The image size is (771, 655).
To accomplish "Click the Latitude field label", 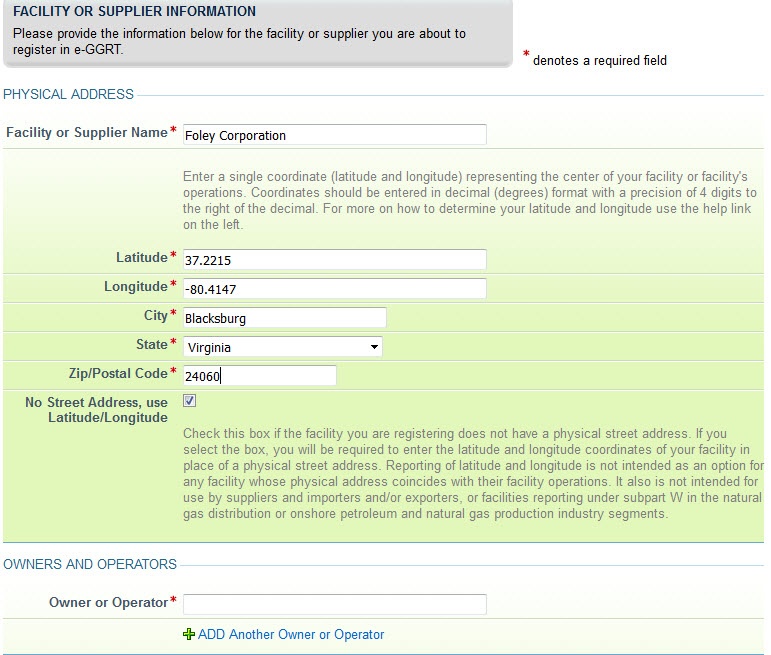I will click(x=142, y=257).
